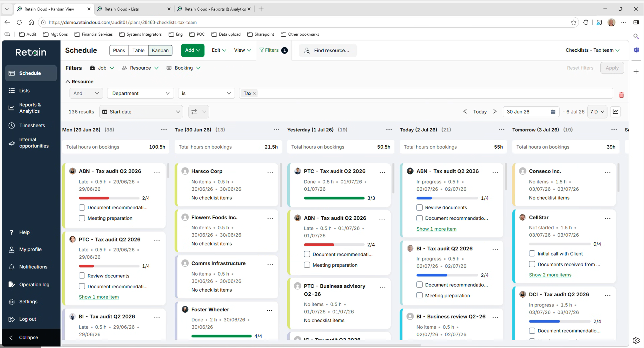Open My profile person icon

pos(11,250)
